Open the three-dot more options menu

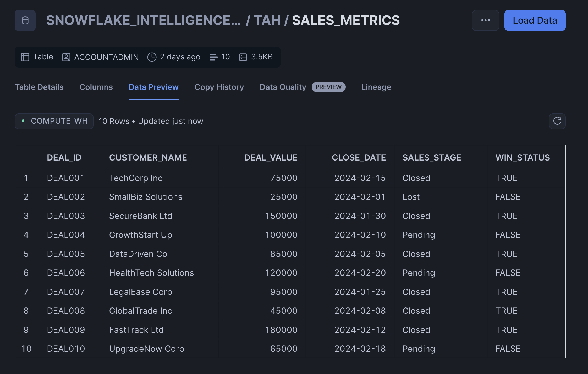click(485, 20)
